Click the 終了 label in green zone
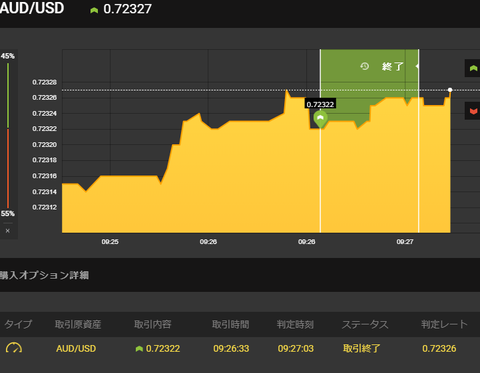Image resolution: width=480 pixels, height=373 pixels. (393, 67)
